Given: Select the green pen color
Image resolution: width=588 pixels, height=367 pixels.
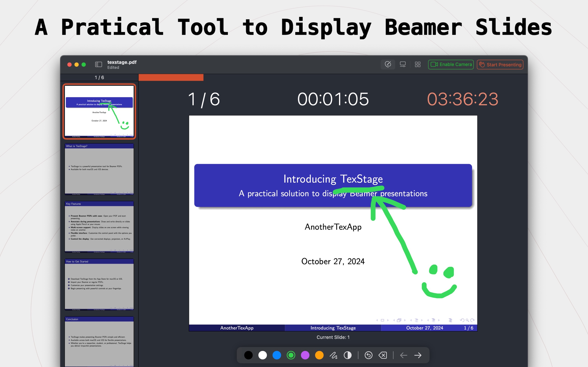Looking at the screenshot, I should pyautogui.click(x=291, y=355).
